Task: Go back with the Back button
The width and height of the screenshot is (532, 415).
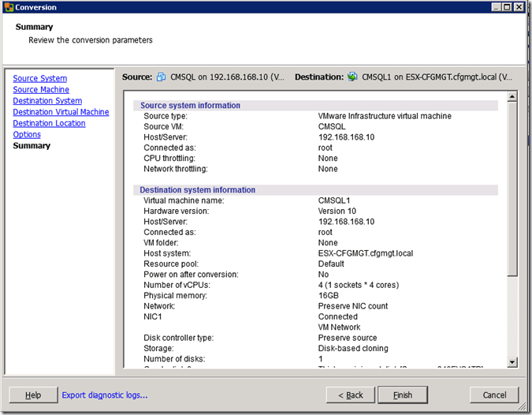Action: (350, 394)
